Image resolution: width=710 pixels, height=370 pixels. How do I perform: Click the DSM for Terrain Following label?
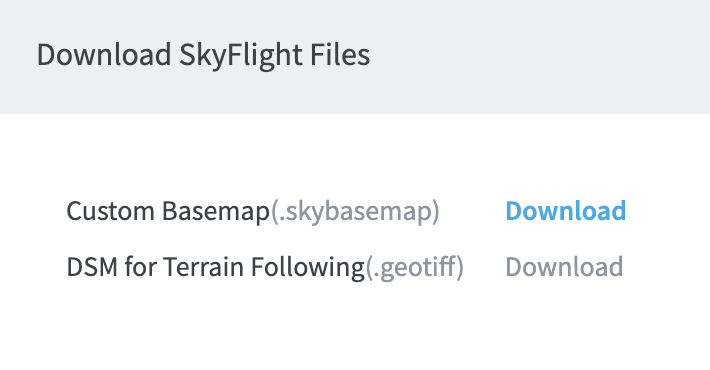[x=216, y=267]
